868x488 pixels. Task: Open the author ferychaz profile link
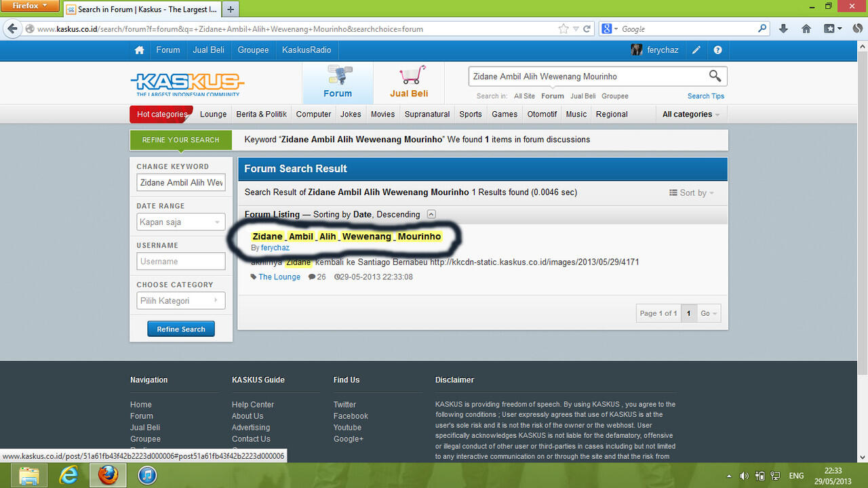tap(275, 248)
